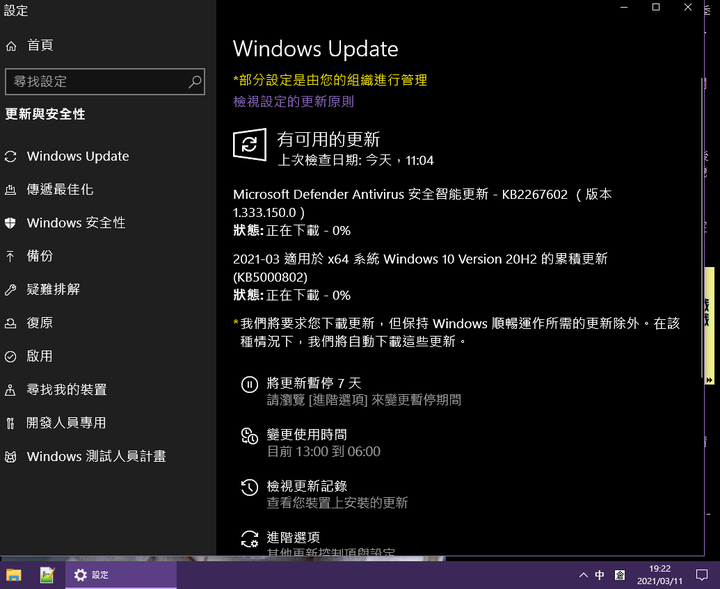Click 目前 13:00 到 06:00 text

pos(324,452)
